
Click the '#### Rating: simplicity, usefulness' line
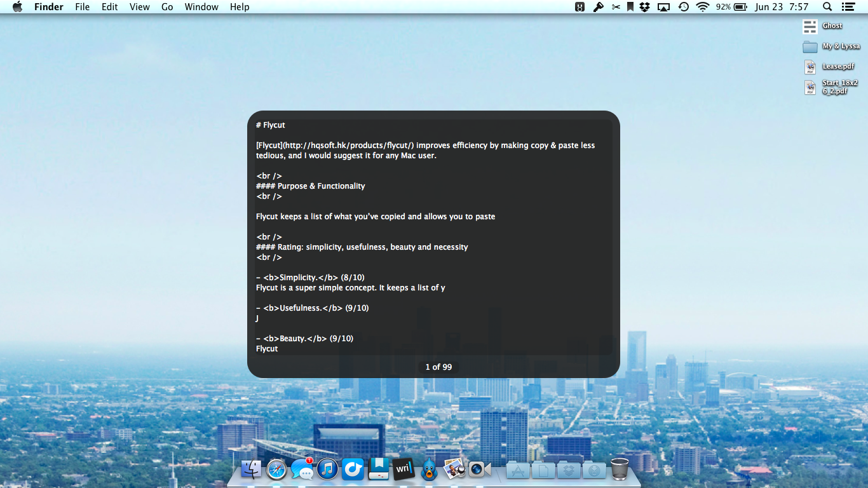coord(362,247)
